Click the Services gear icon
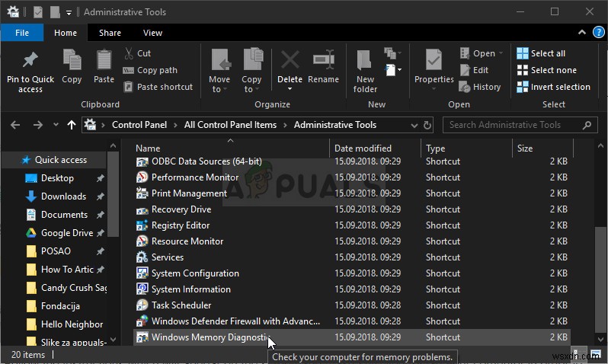 pos(142,257)
